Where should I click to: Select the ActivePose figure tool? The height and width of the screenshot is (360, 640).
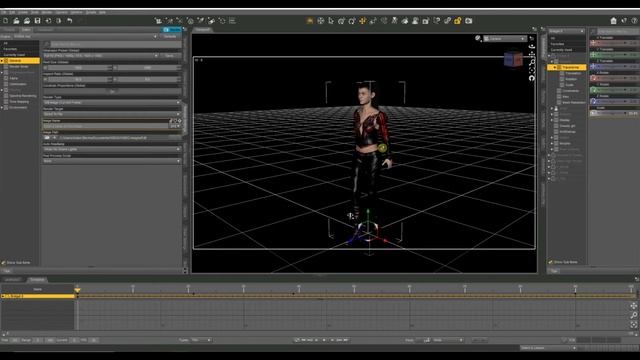pos(394,20)
